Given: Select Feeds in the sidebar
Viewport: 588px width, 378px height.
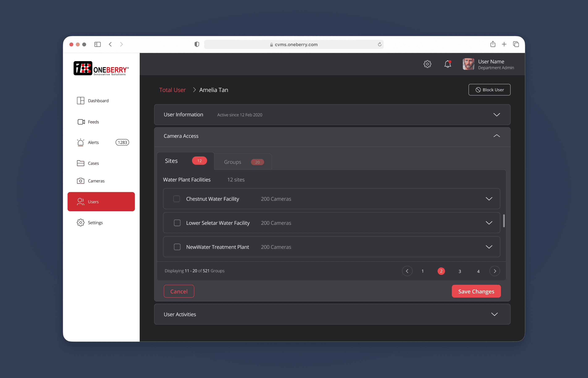Looking at the screenshot, I should coord(93,122).
